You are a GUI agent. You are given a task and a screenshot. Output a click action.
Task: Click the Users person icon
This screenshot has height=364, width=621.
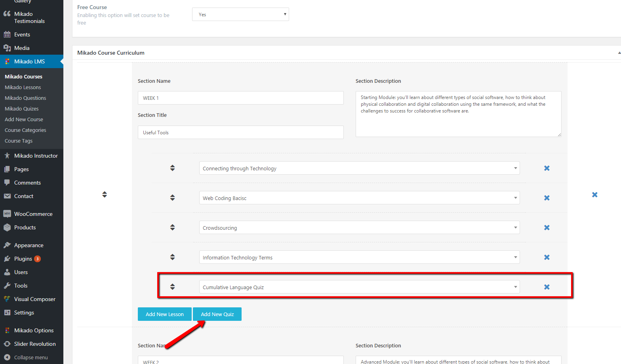pos(7,272)
